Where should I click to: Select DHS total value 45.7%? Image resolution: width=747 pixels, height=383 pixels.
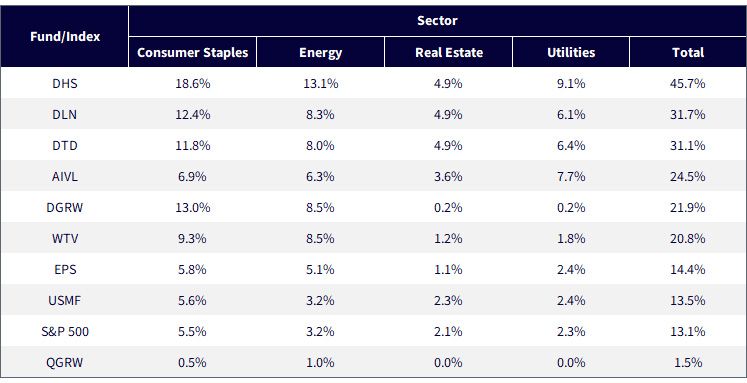(687, 83)
